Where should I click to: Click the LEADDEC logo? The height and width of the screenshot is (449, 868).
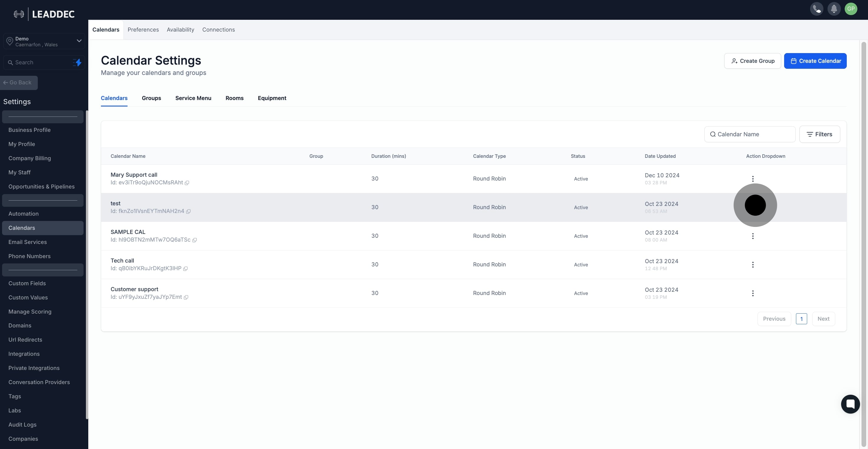point(44,14)
